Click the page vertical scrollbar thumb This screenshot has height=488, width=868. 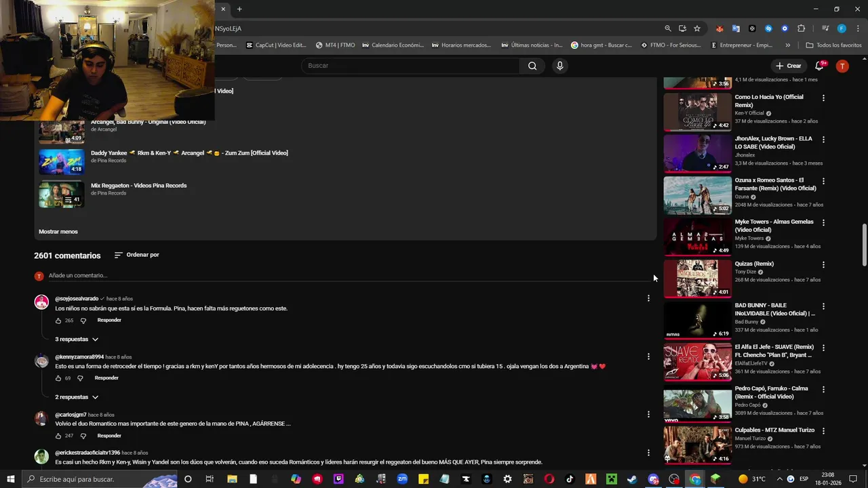864,245
